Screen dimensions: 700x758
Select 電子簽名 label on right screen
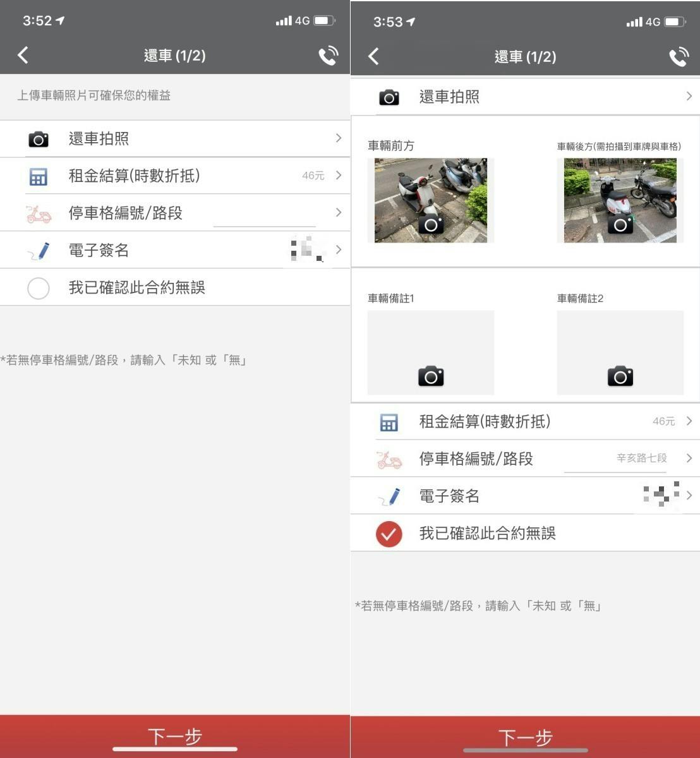[x=449, y=496]
